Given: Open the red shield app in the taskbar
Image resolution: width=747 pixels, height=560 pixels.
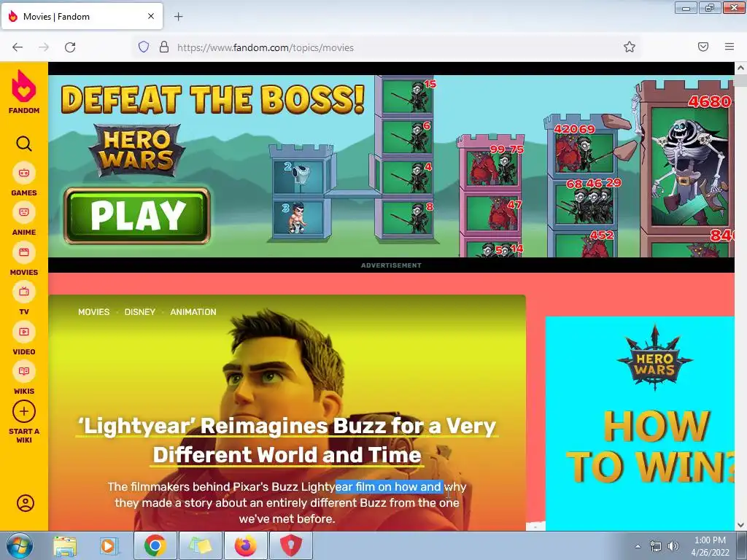Looking at the screenshot, I should [x=290, y=545].
